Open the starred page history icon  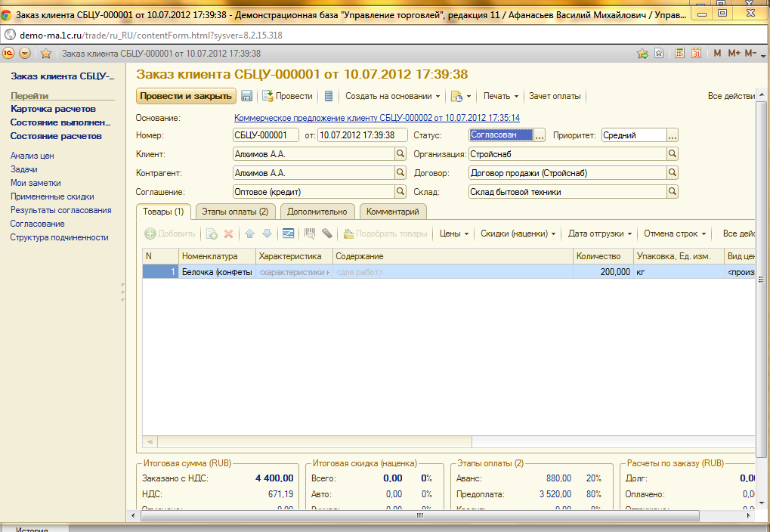(659, 53)
